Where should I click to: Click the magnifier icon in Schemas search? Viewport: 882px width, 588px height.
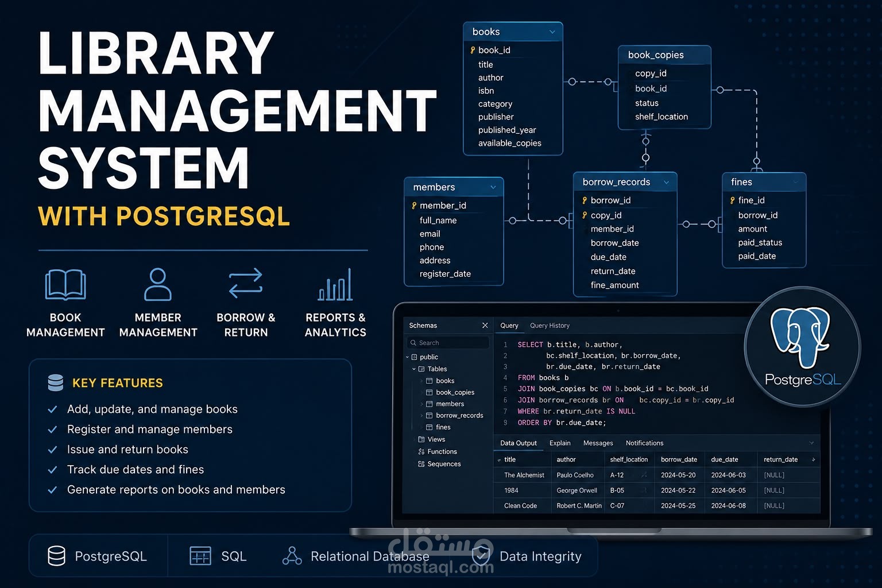[x=413, y=343]
